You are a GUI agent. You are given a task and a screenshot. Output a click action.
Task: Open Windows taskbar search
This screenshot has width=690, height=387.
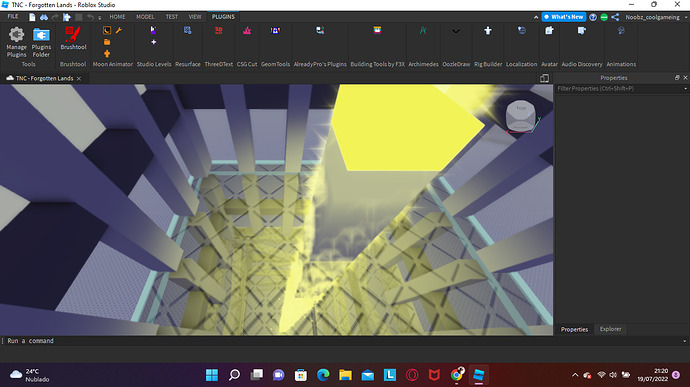click(x=234, y=375)
